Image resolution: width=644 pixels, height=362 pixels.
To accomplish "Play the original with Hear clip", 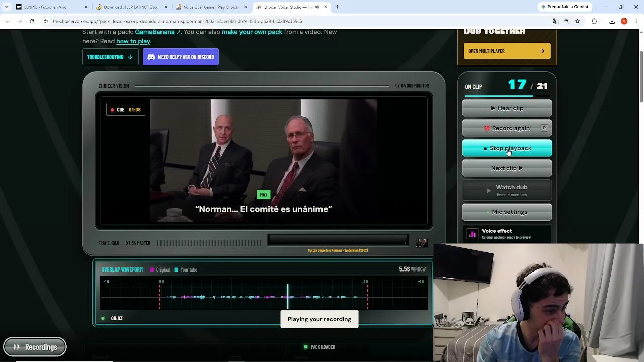I will pos(507,108).
